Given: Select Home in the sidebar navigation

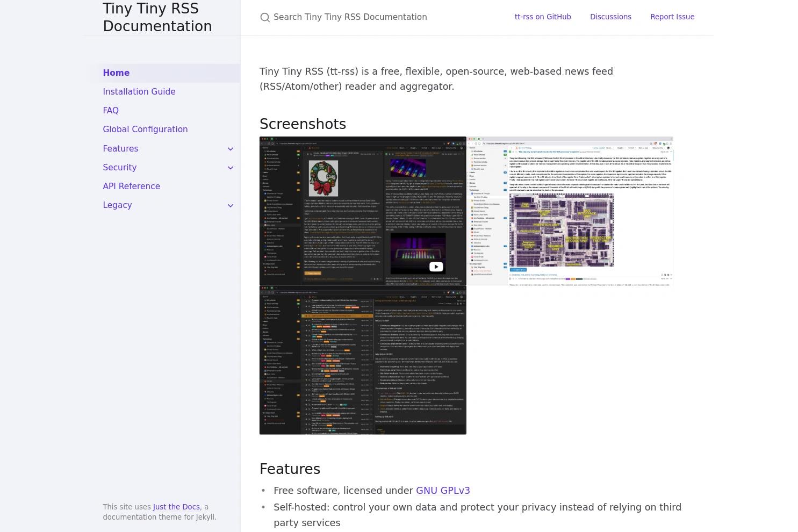Looking at the screenshot, I should [116, 73].
